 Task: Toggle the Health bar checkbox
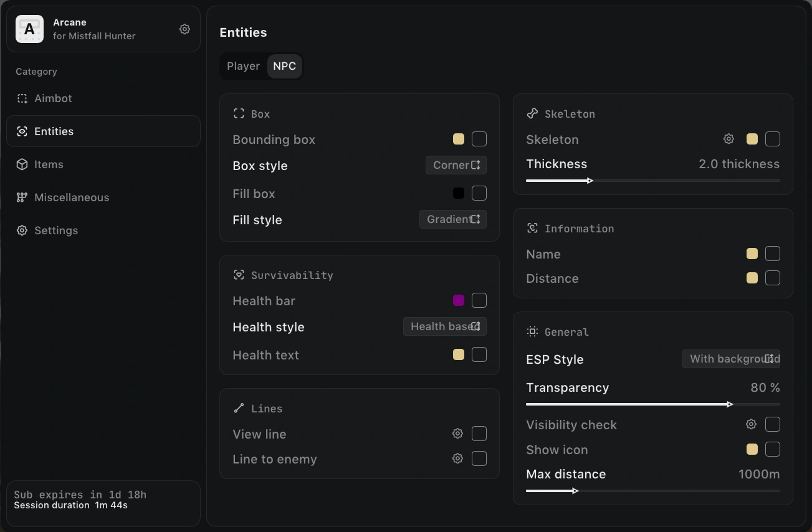[x=479, y=300]
